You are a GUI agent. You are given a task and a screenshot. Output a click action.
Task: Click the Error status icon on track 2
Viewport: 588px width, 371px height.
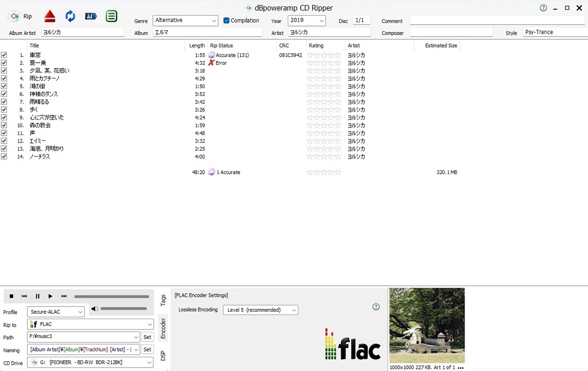click(x=211, y=63)
